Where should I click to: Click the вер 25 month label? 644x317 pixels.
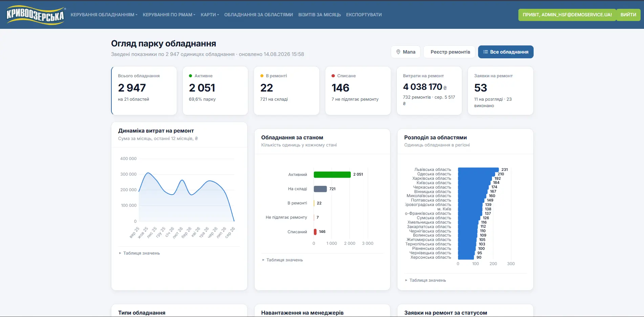pos(135,233)
